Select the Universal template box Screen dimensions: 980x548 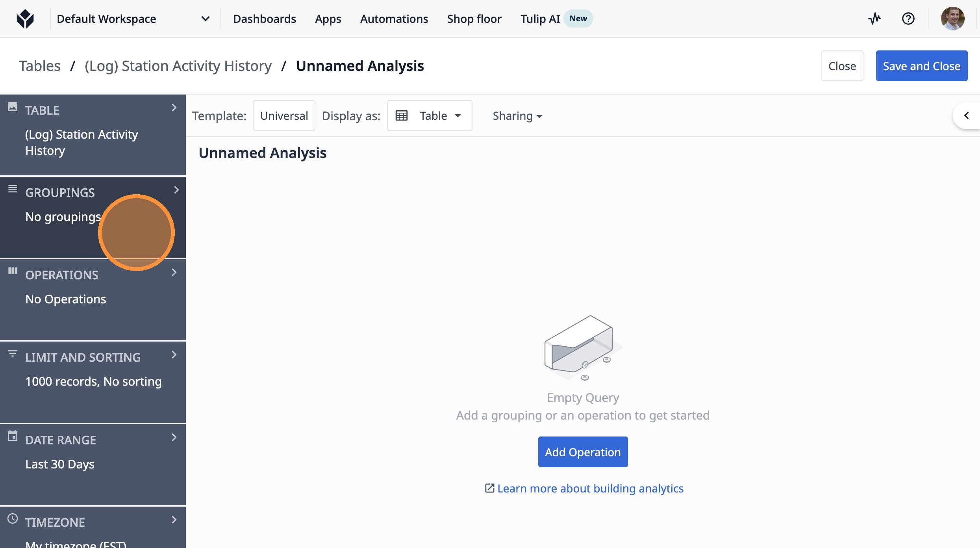[284, 115]
